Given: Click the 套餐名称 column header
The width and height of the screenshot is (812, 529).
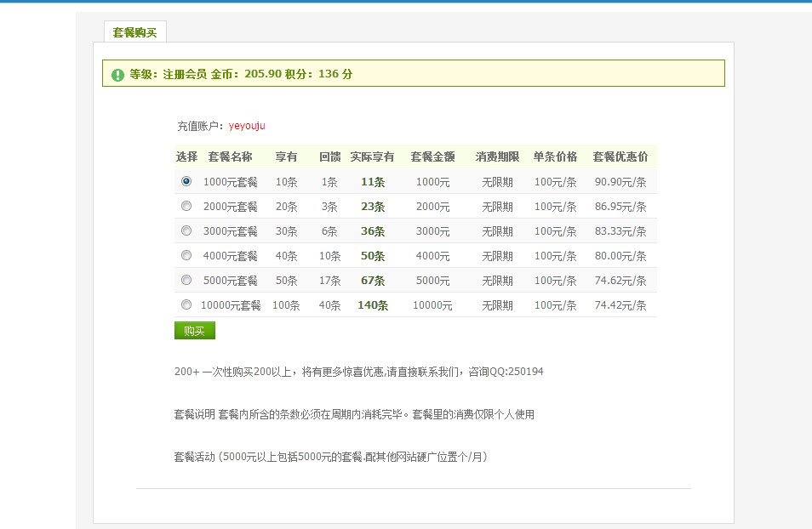Looking at the screenshot, I should 230,157.
